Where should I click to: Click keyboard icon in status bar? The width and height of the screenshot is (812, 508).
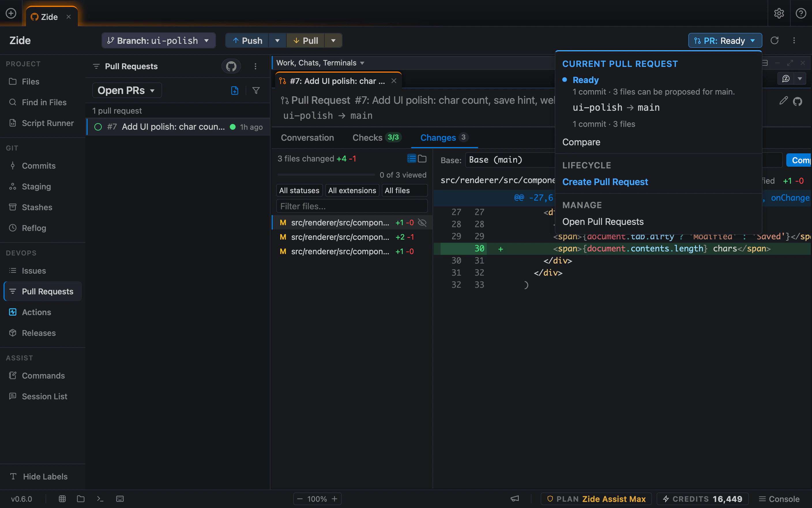tap(120, 498)
